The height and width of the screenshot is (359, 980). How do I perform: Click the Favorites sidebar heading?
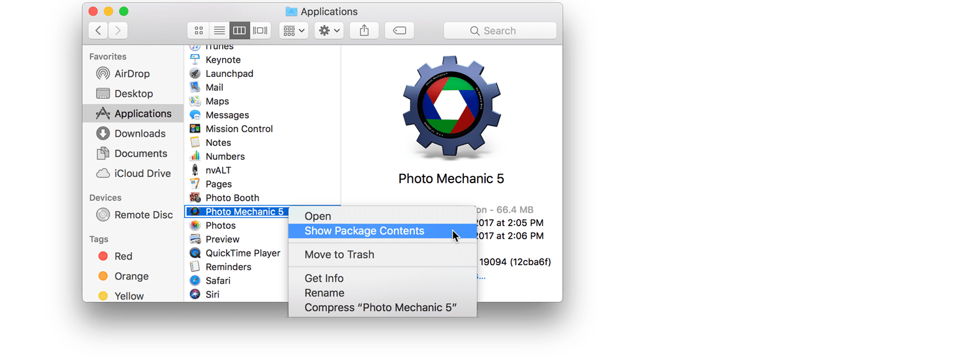(107, 57)
